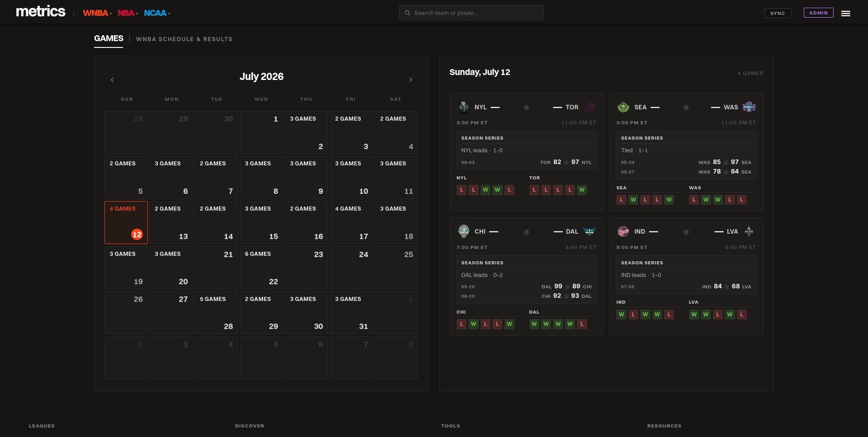Viewport: 868px width, 437px height.
Task: Click WAS's first L form badge
Action: 694,200
